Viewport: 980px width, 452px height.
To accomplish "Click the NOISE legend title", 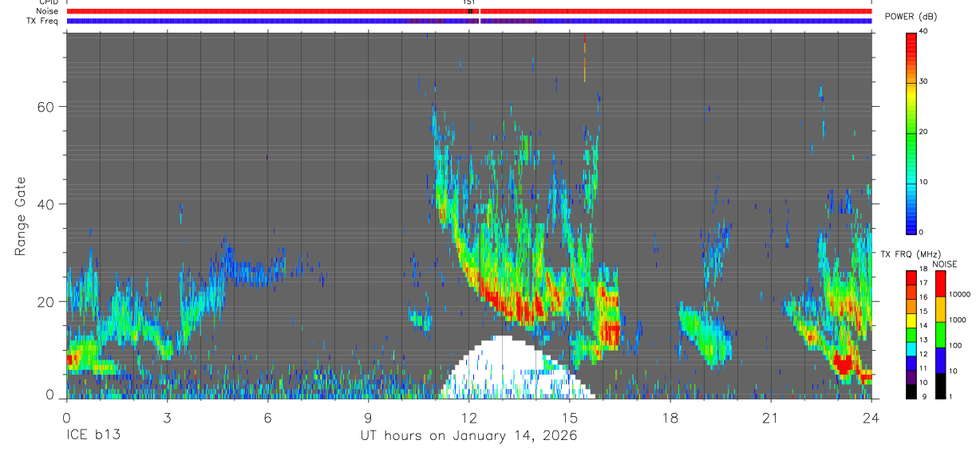I will tap(945, 264).
